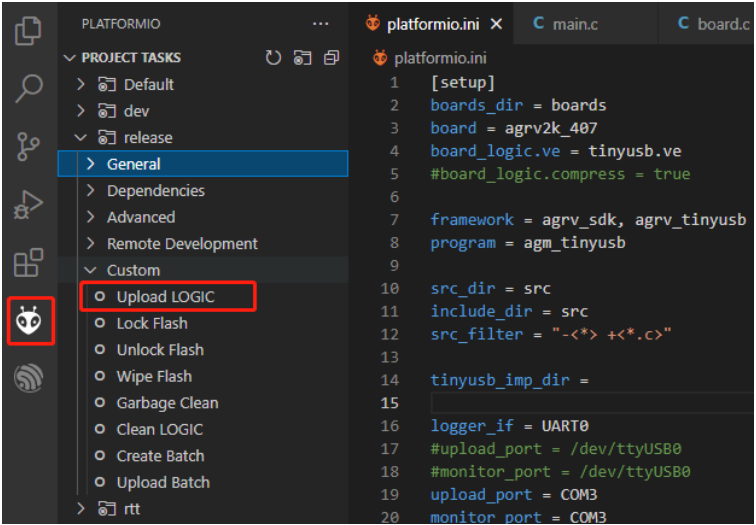
Task: Open the Extensions view
Action: [x=28, y=263]
